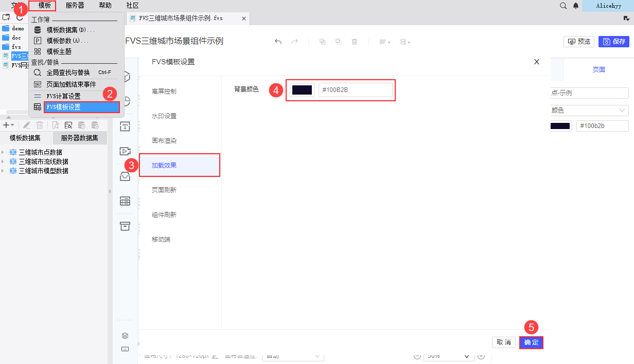634x364 pixels.
Task: Click the undo arrow in the editor toolbar
Action: point(278,42)
